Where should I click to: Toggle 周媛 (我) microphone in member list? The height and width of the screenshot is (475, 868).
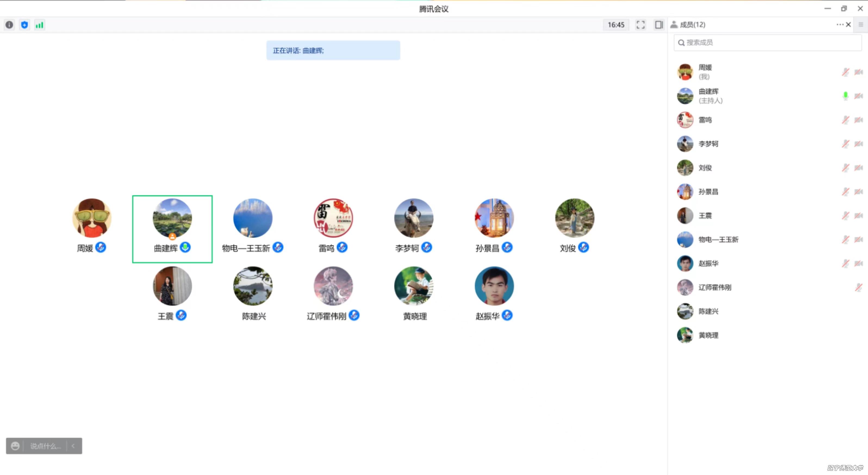tap(845, 72)
